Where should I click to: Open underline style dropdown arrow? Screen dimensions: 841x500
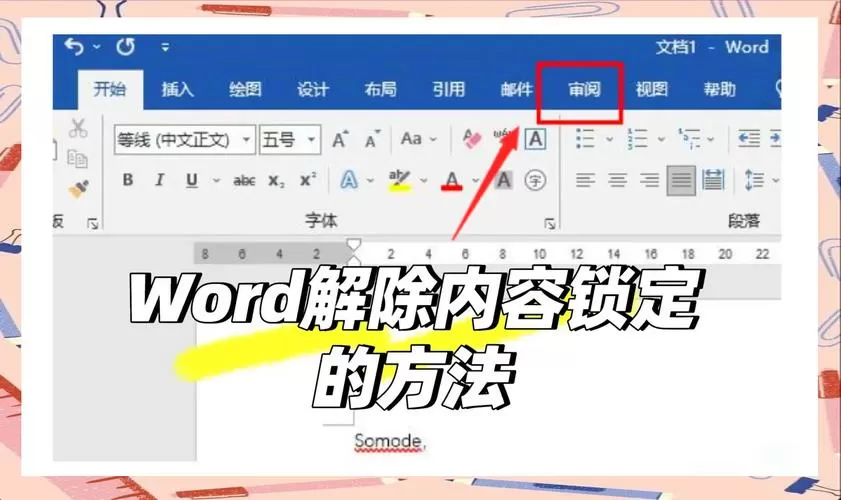[x=216, y=180]
